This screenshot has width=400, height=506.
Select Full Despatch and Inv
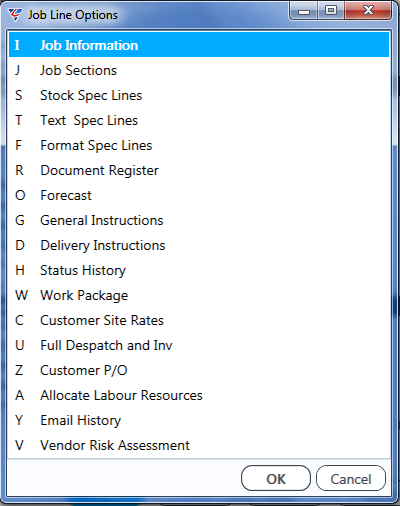pyautogui.click(x=199, y=345)
